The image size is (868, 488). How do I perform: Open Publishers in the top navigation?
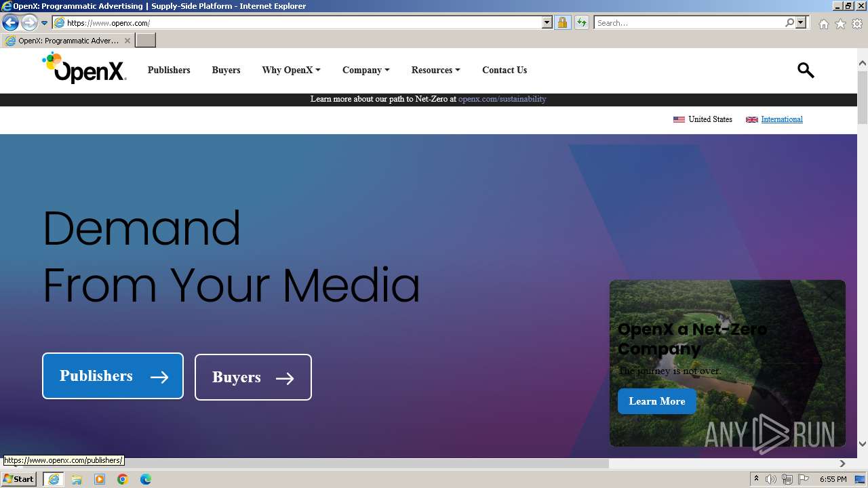pos(169,70)
